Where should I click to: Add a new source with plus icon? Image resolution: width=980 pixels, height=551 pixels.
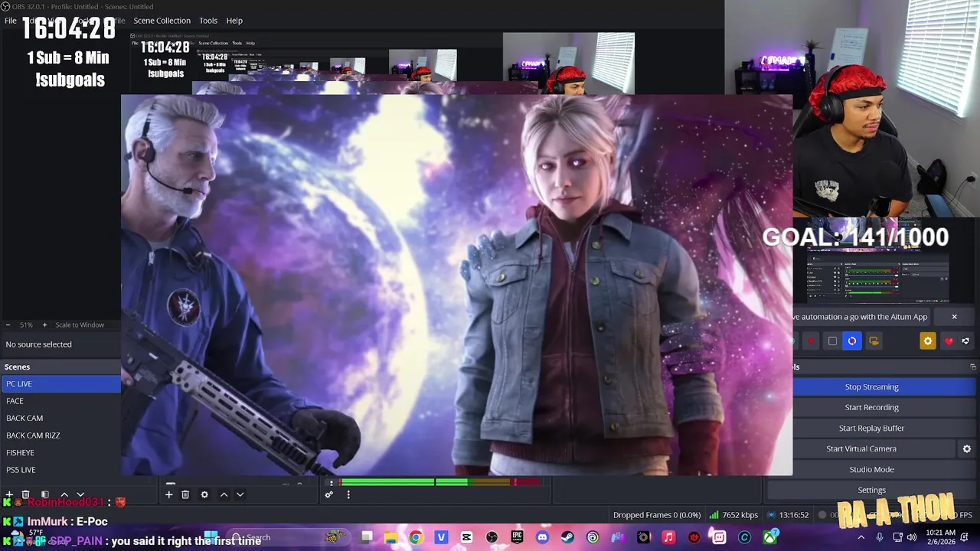[168, 494]
